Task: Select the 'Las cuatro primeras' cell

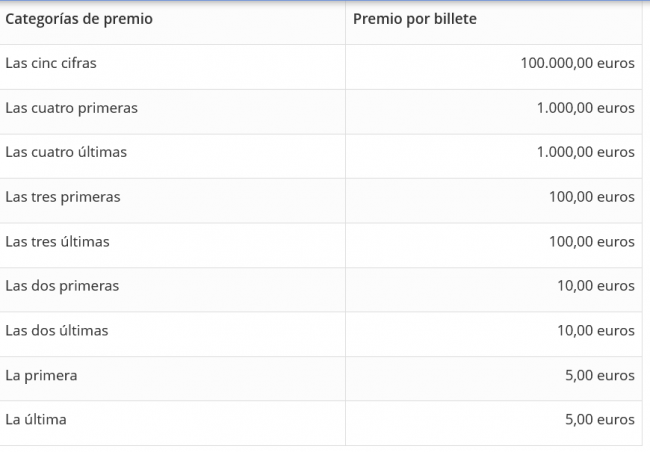Action: point(71,108)
